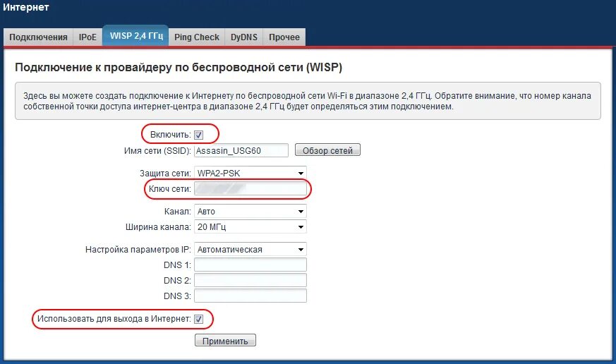
Task: Click the DNS 2 input field
Action: point(250,280)
